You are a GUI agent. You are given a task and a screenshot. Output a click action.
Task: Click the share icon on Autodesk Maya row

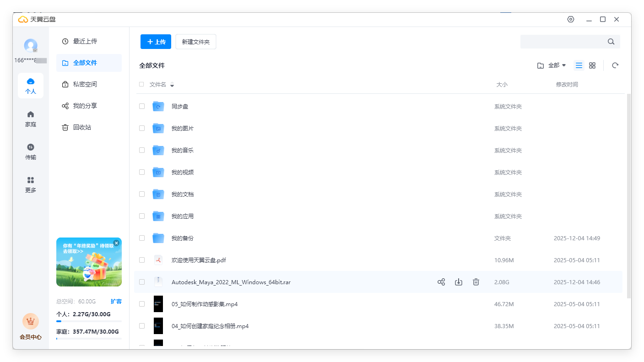click(441, 282)
